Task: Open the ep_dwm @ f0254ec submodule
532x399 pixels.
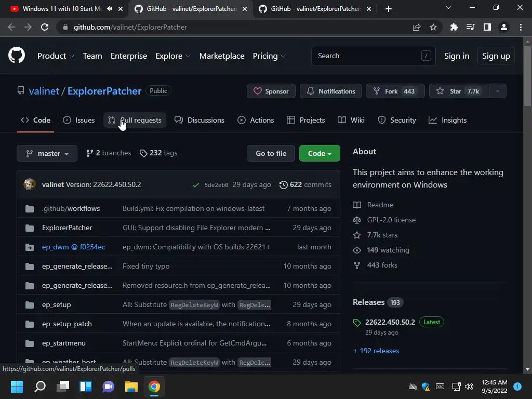Action: coord(74,247)
